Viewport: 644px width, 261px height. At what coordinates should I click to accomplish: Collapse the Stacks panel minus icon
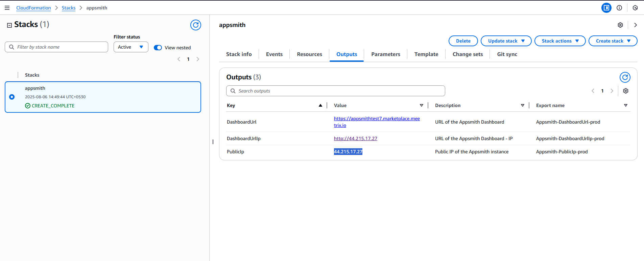[x=9, y=25]
